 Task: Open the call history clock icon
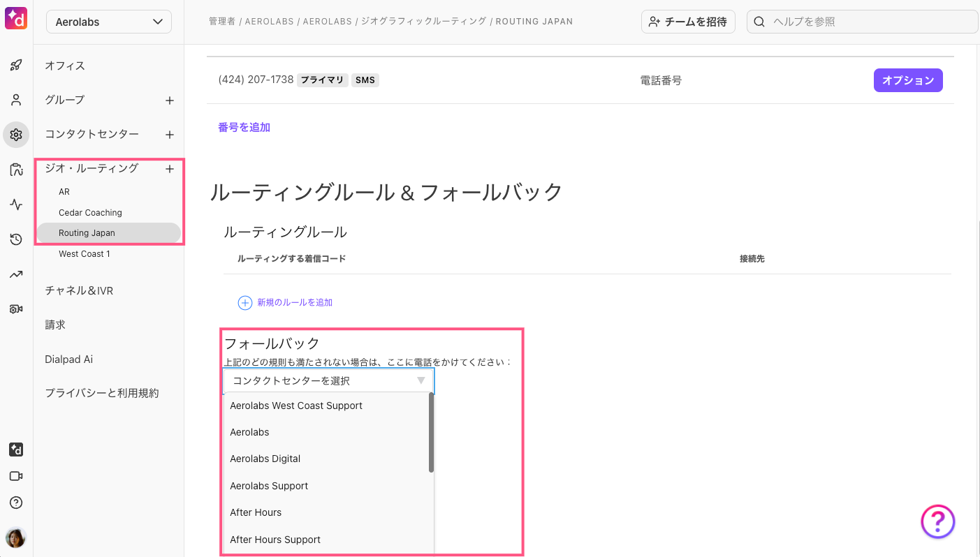click(x=16, y=239)
